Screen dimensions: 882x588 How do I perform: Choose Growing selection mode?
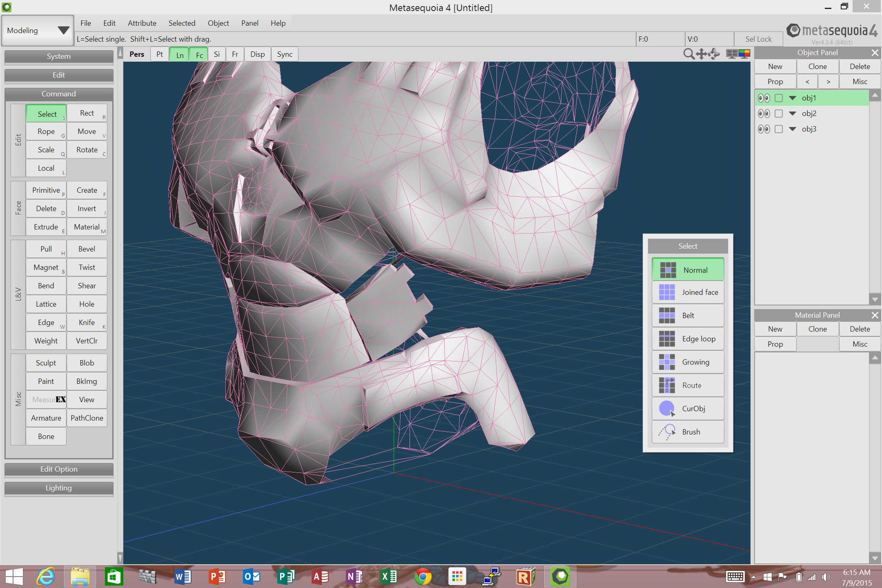tap(688, 362)
